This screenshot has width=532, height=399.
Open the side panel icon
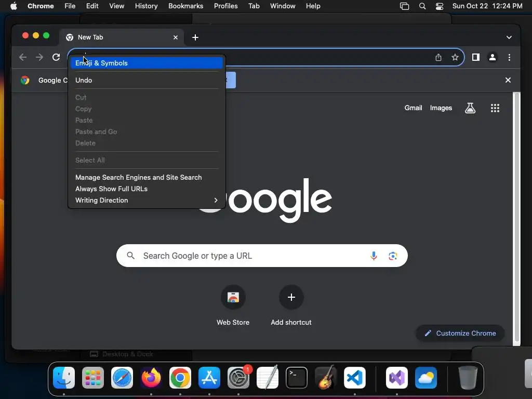476,57
